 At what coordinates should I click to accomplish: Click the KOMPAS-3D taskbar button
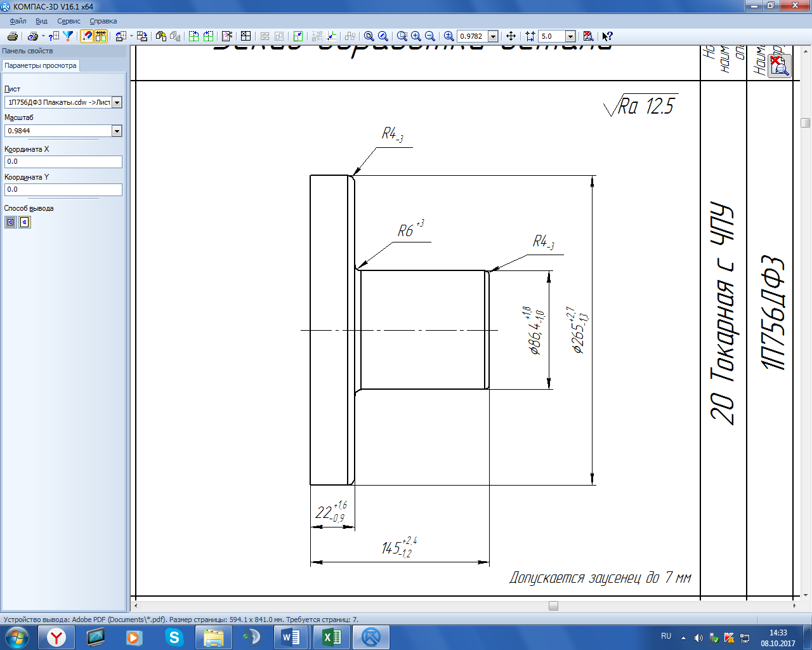coord(370,637)
